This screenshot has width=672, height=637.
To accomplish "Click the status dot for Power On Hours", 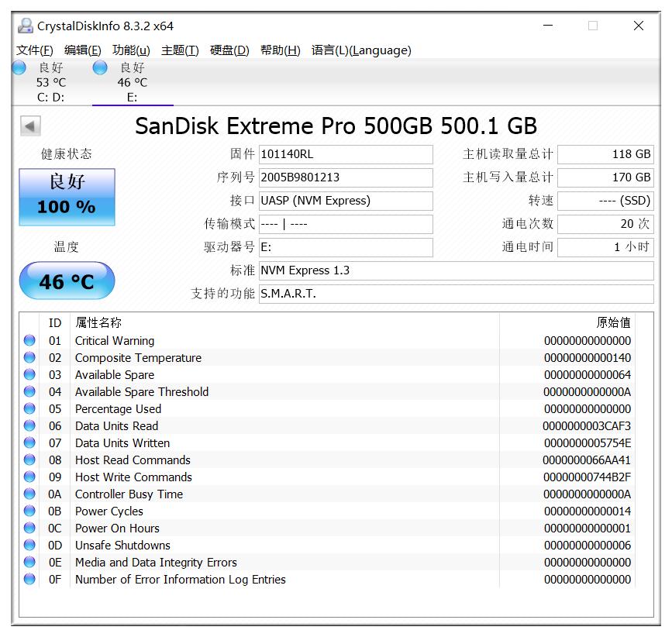I will tap(29, 528).
